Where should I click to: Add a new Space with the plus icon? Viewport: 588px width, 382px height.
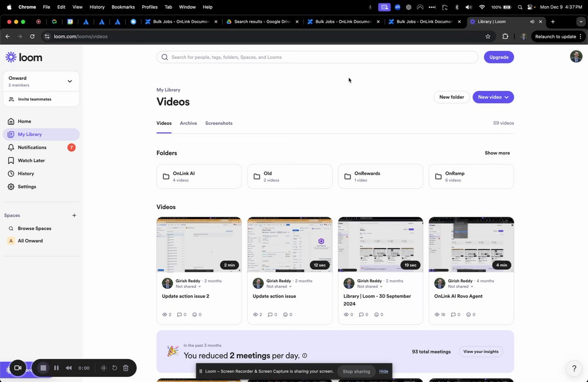click(74, 215)
